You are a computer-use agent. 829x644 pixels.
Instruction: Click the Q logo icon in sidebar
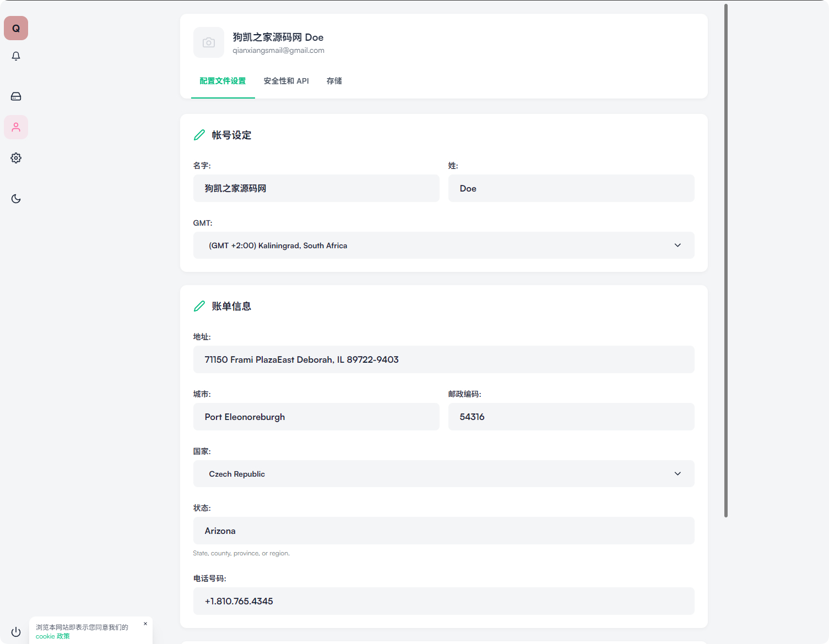16,28
